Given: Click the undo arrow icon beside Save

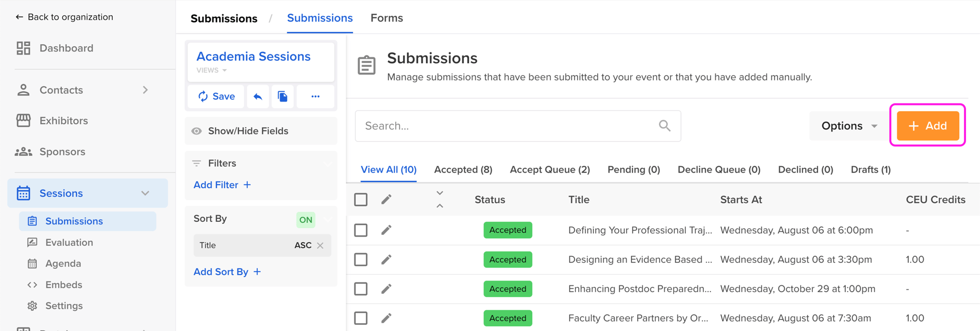Looking at the screenshot, I should [x=258, y=97].
